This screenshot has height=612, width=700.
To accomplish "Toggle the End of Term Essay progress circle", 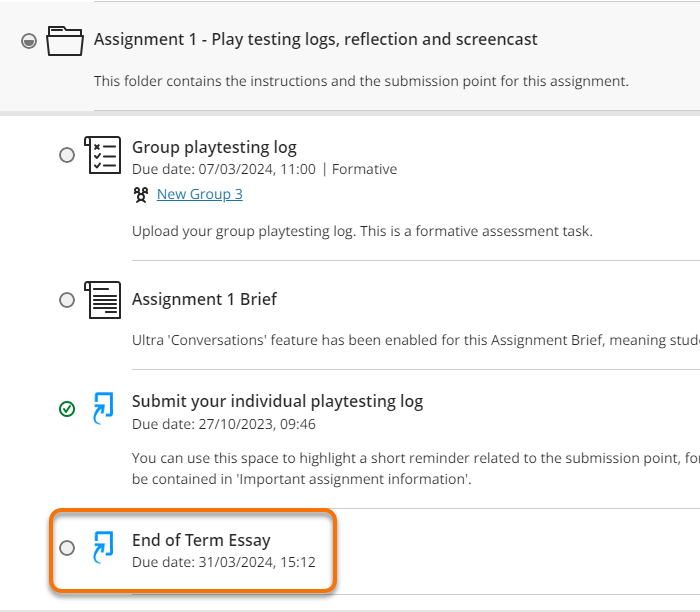I will pyautogui.click(x=67, y=547).
